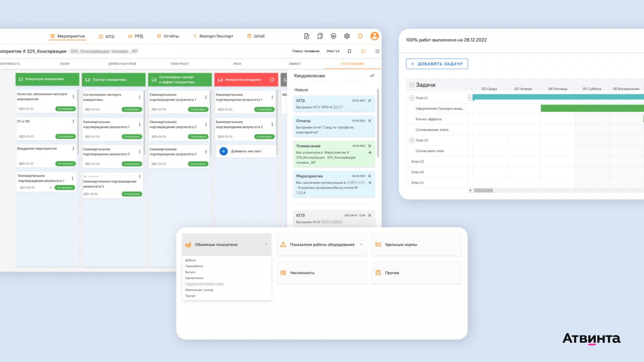Viewport: 644px width, 362px height.
Task: Open the ДЕРЕВО ФАКТОРОВ tab
Action: pos(122,64)
